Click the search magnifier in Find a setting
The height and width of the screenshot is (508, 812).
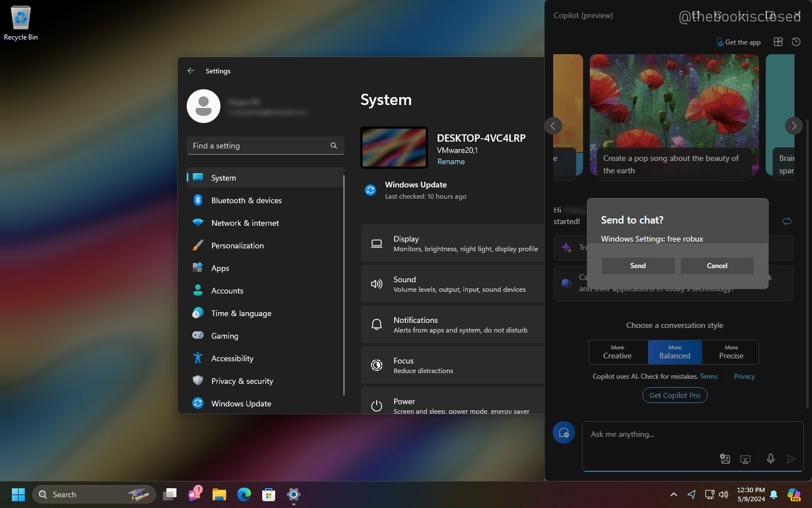tap(334, 146)
